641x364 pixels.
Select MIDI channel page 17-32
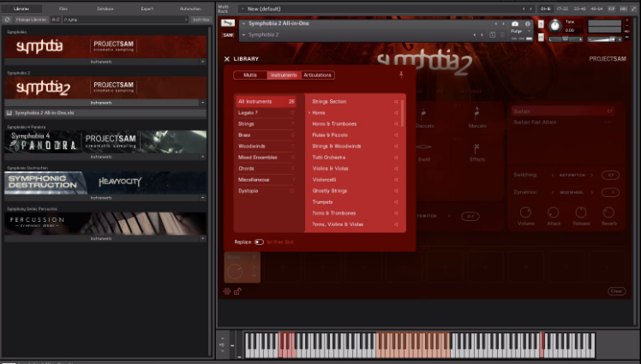(562, 9)
